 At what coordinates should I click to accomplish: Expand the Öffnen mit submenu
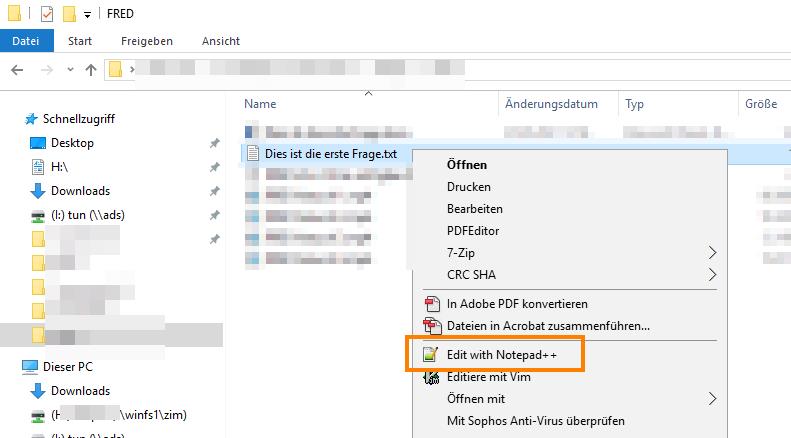pyautogui.click(x=570, y=399)
